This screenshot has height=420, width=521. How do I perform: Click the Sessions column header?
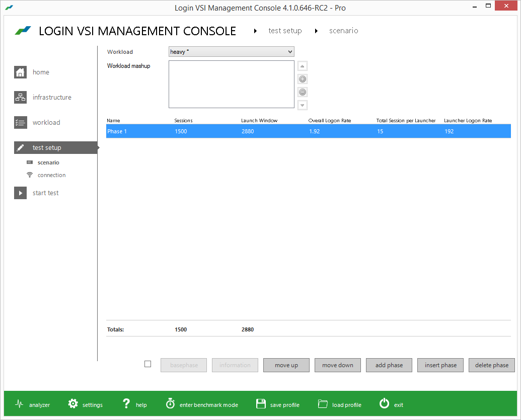pos(183,121)
